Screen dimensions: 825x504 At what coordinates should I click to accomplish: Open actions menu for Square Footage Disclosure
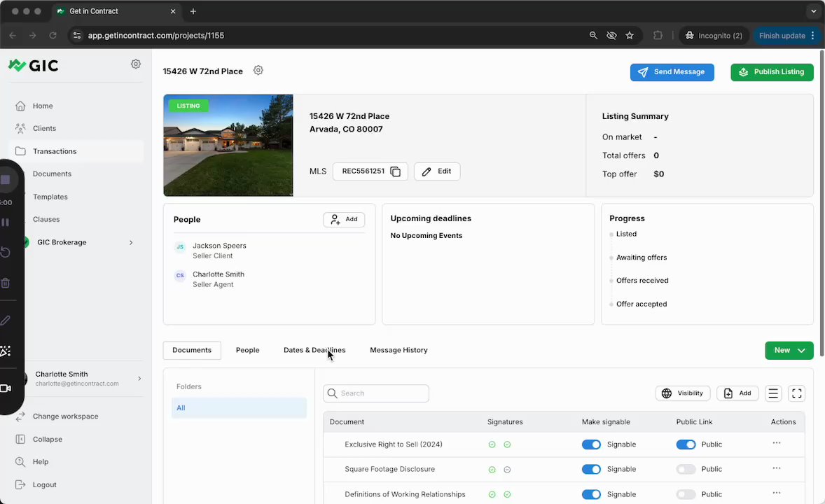tap(777, 468)
